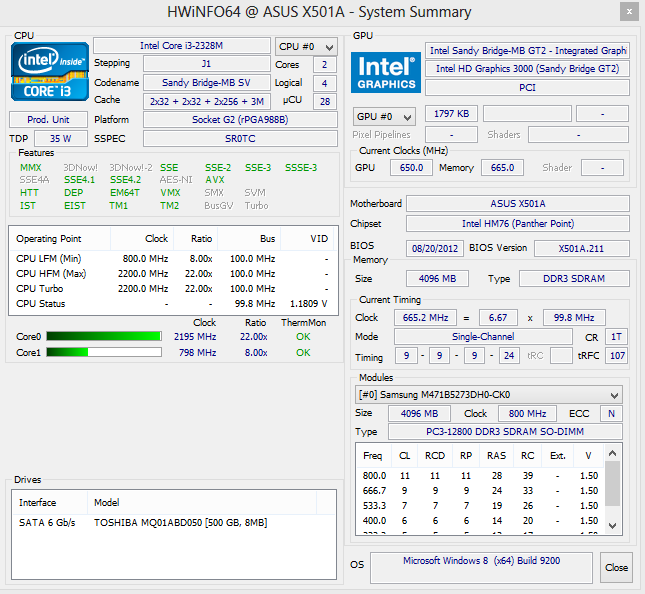Click the Intel Sandy Bridge-MB GT2 GPU field
Image resolution: width=645 pixels, height=594 pixels.
point(527,51)
